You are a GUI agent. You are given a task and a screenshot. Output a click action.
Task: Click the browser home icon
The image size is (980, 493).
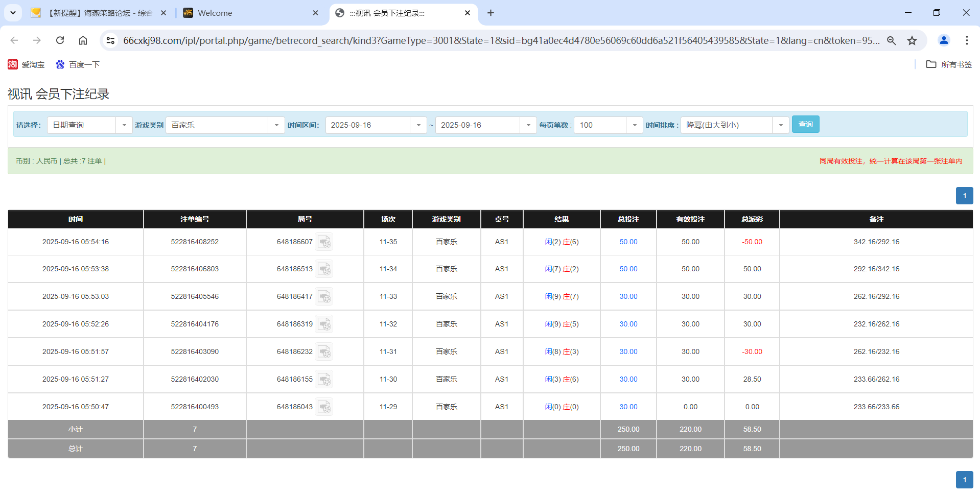click(83, 40)
